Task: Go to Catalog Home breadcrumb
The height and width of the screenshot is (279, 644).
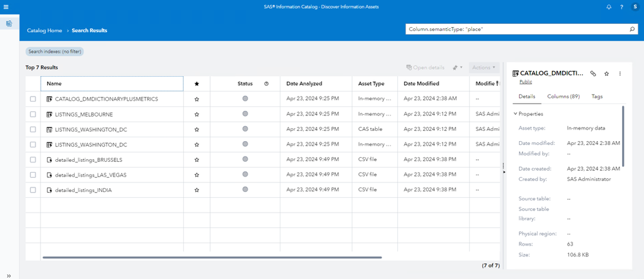Action: tap(44, 30)
